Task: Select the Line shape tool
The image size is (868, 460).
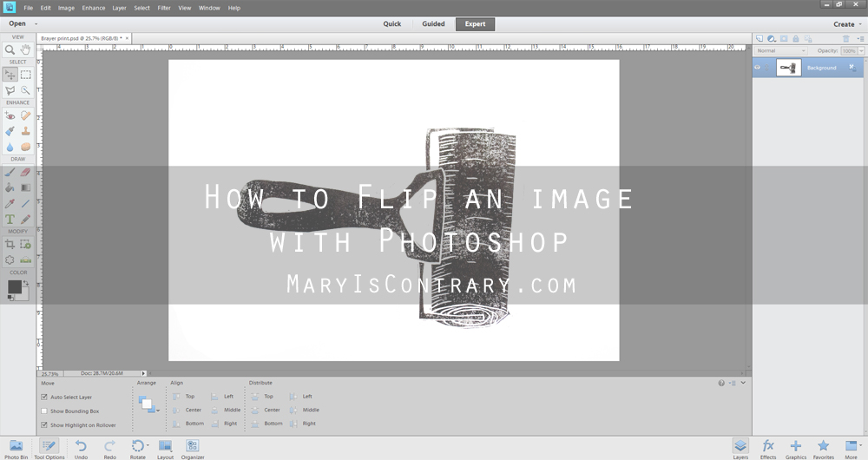Action: pyautogui.click(x=25, y=204)
